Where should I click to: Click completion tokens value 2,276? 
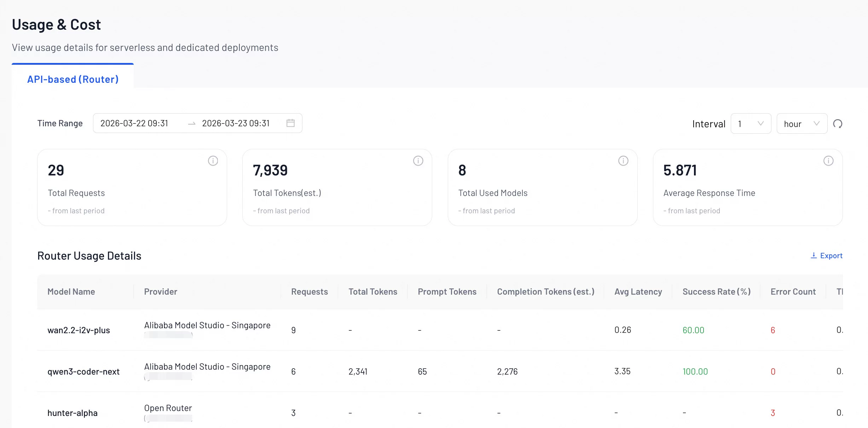click(507, 371)
